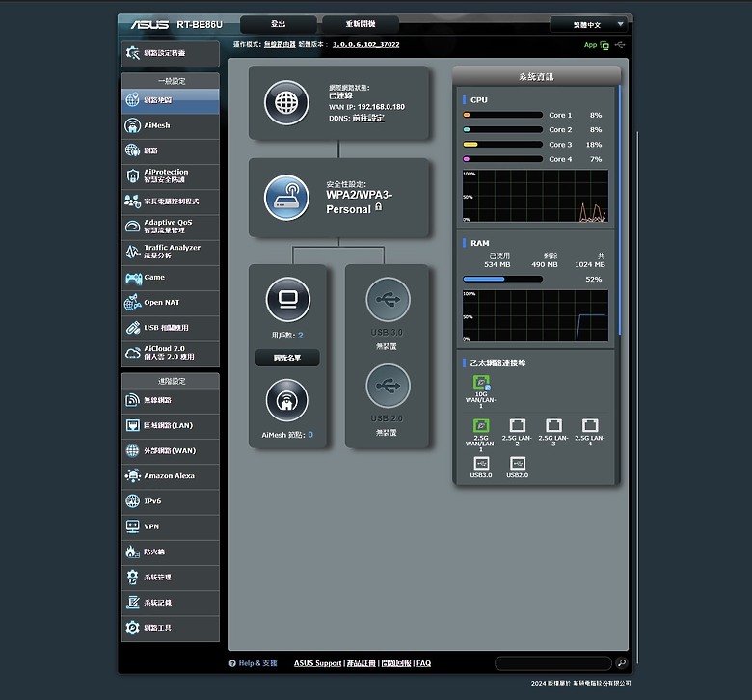The width and height of the screenshot is (752, 700).
Task: Click the feedback link in footer
Action: tap(396, 663)
